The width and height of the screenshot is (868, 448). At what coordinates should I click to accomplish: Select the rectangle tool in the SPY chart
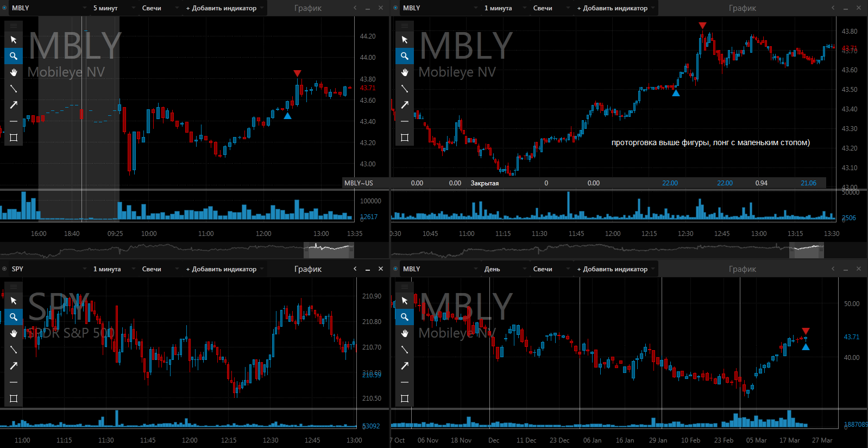coord(14,399)
